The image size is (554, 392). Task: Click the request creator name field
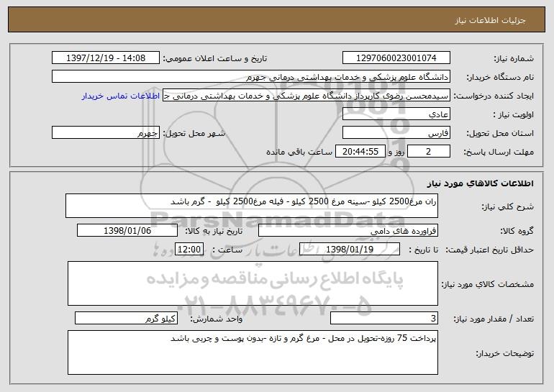[306, 96]
